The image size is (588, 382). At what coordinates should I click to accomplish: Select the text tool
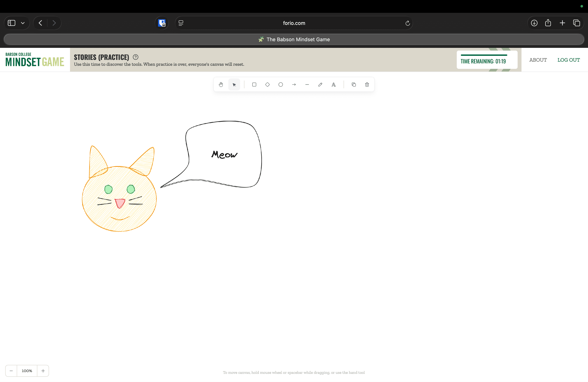pyautogui.click(x=333, y=84)
